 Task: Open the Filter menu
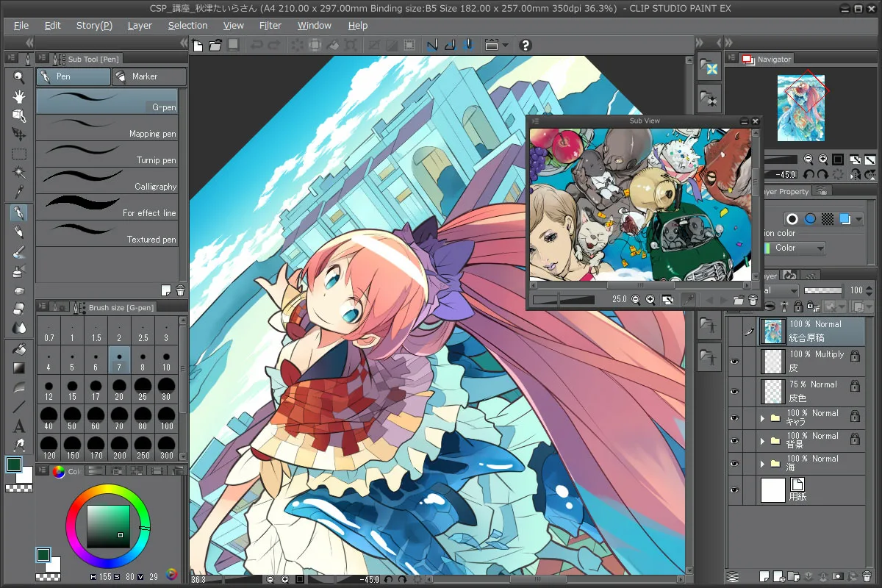[x=270, y=25]
